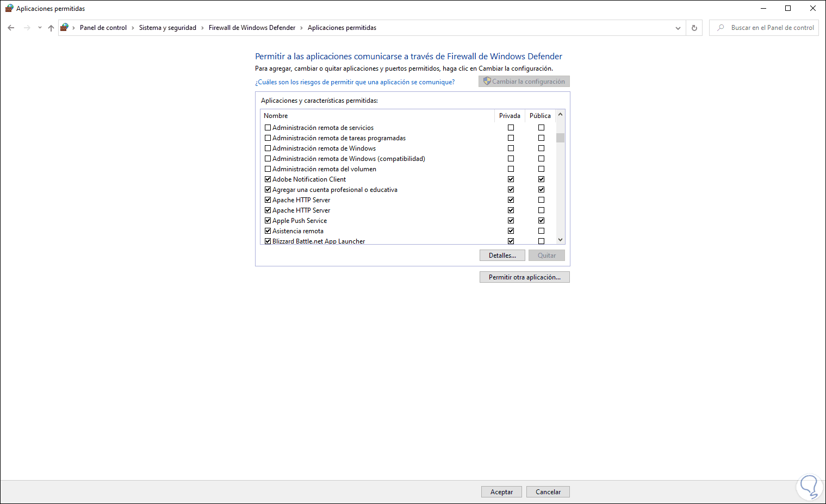Expand the address bar history dropdown
Viewport: 826px width, 504px height.
[678, 28]
